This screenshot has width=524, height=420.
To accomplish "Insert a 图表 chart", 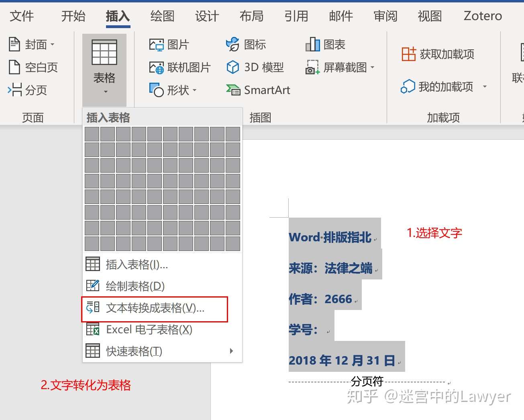I will pyautogui.click(x=326, y=45).
